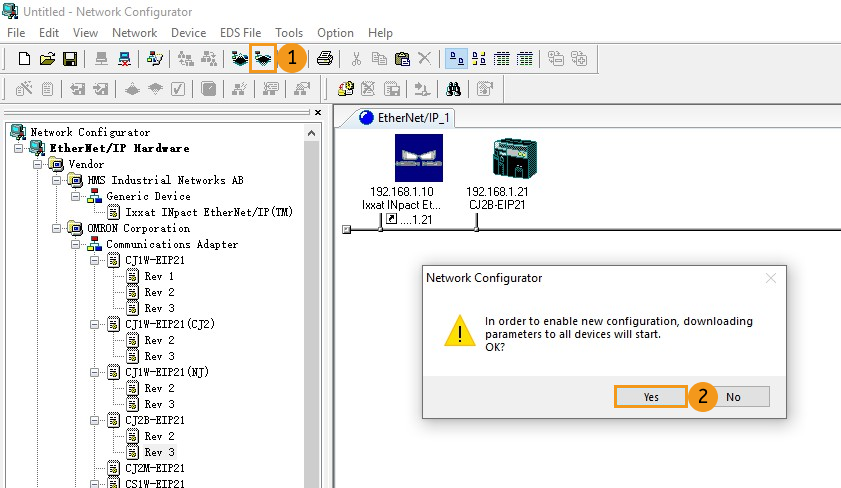Switch to Small Icons view mode

(479, 58)
